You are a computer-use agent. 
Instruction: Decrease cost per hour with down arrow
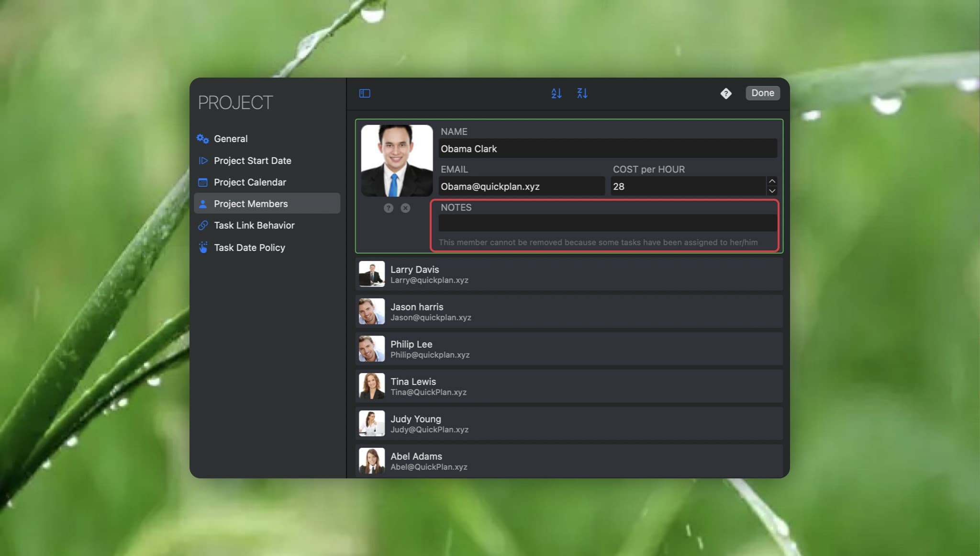[771, 191]
